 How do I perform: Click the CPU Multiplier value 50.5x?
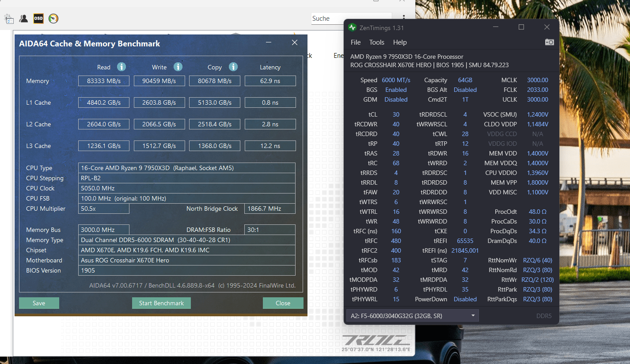[x=104, y=209]
